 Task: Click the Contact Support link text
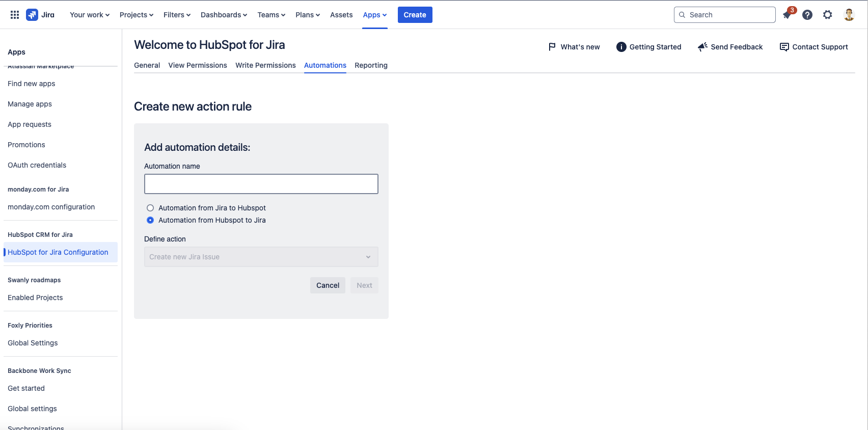(x=820, y=47)
